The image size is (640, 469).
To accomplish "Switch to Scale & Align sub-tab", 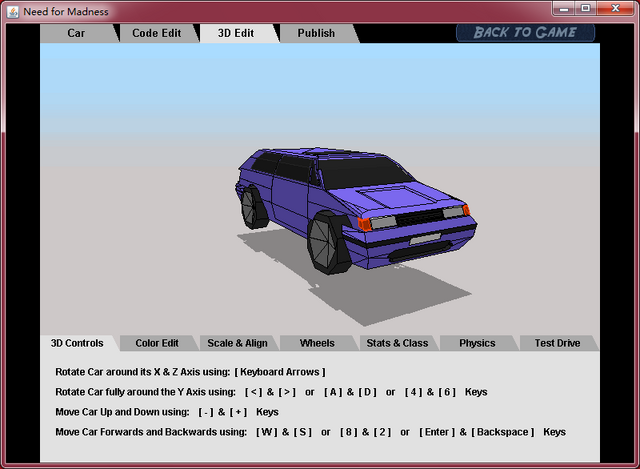I will (238, 343).
